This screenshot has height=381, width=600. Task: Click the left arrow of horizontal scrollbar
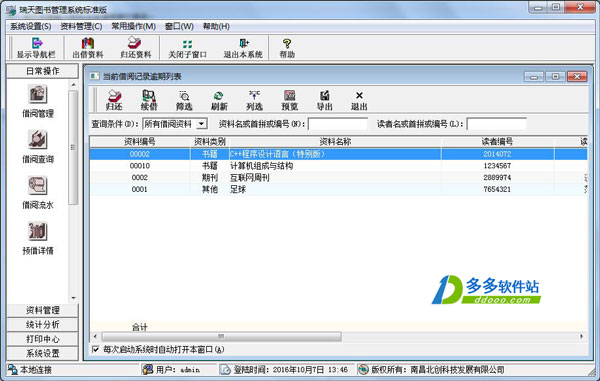point(95,337)
